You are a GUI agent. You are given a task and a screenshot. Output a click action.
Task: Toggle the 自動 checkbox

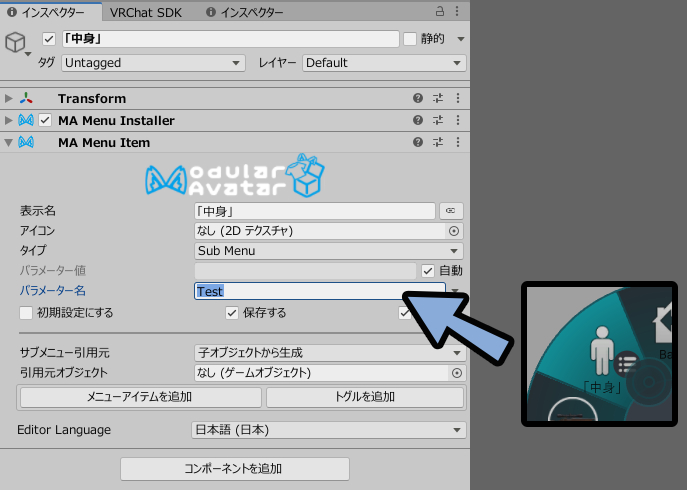point(428,271)
